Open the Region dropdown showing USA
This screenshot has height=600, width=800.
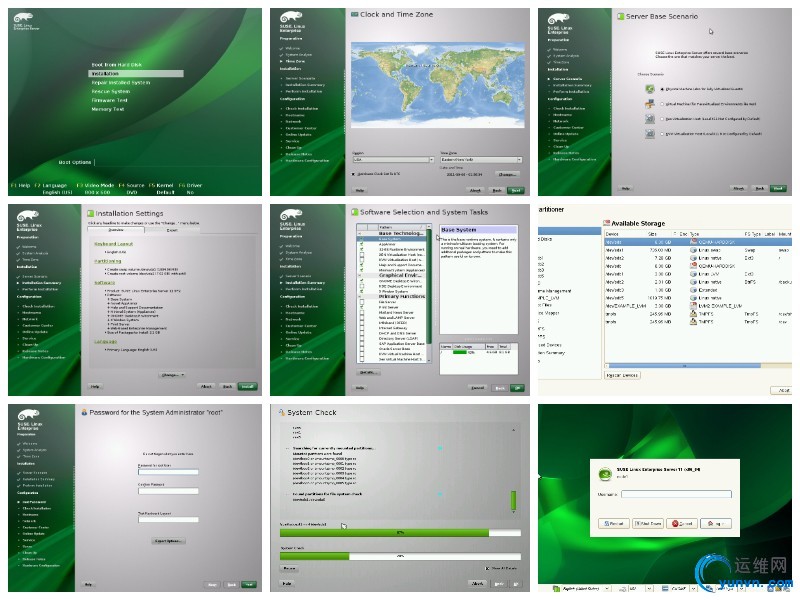tap(393, 160)
